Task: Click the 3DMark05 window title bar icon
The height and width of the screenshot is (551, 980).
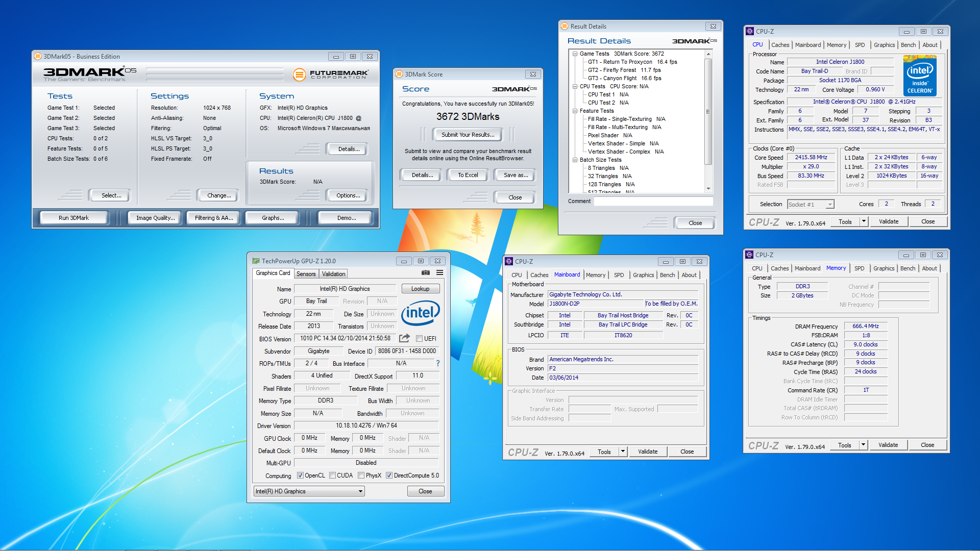Action: click(x=38, y=57)
